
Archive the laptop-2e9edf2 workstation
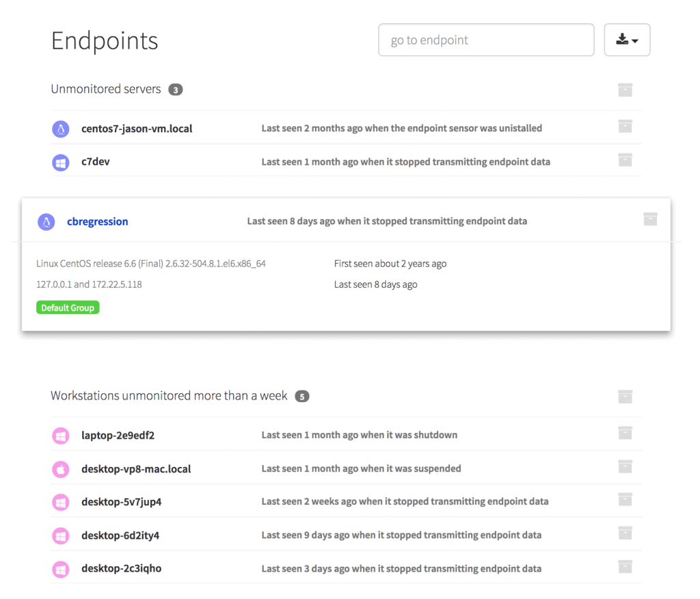tap(625, 433)
